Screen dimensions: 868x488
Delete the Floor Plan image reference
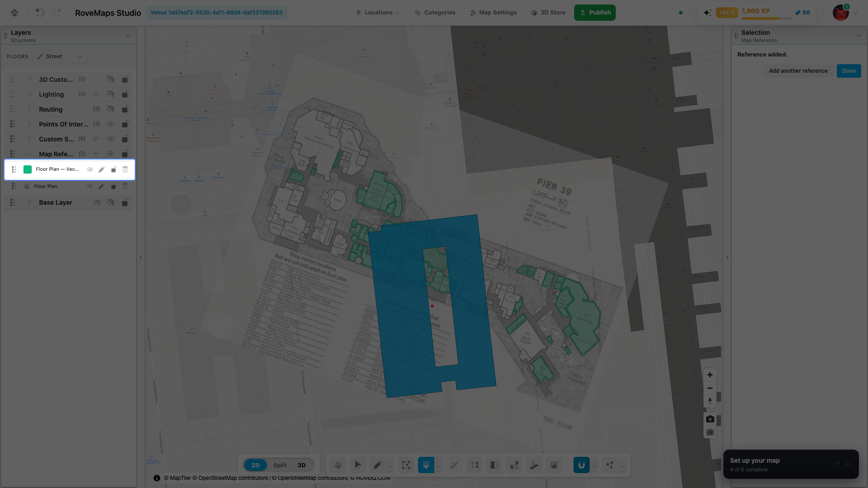tap(125, 186)
